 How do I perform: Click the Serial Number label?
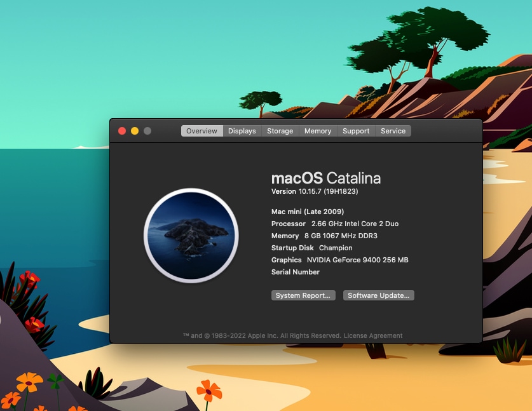point(295,272)
